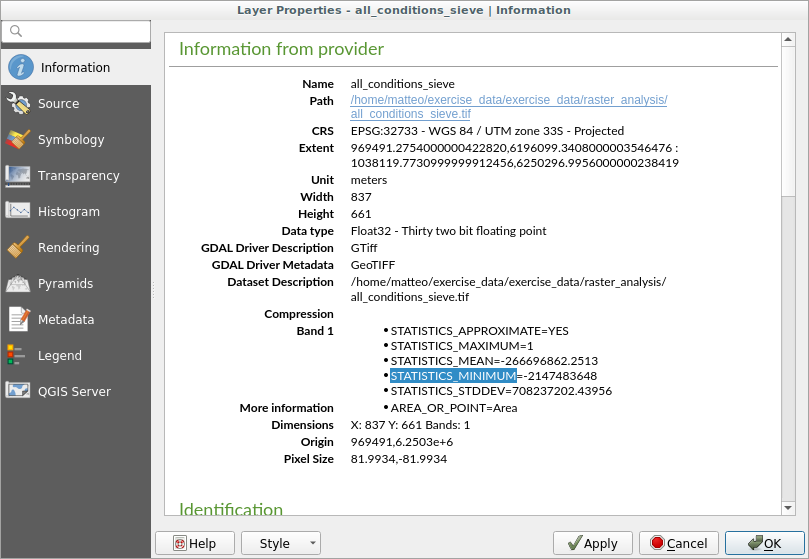Open the Histogram chart icon
The image size is (809, 559).
[19, 212]
